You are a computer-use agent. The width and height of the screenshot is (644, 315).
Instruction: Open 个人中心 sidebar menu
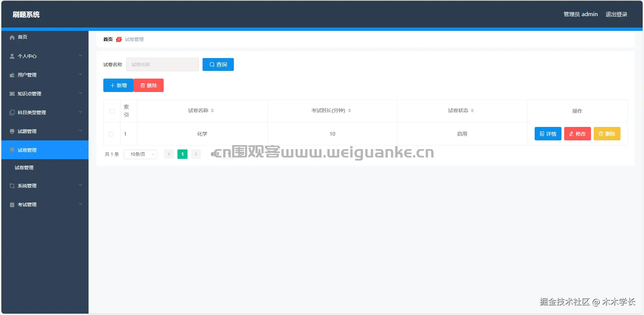click(x=45, y=56)
